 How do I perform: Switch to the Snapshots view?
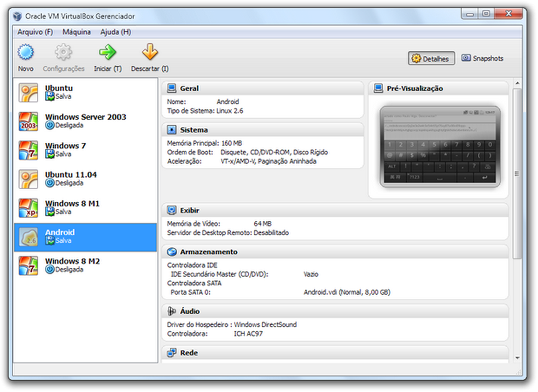(482, 58)
